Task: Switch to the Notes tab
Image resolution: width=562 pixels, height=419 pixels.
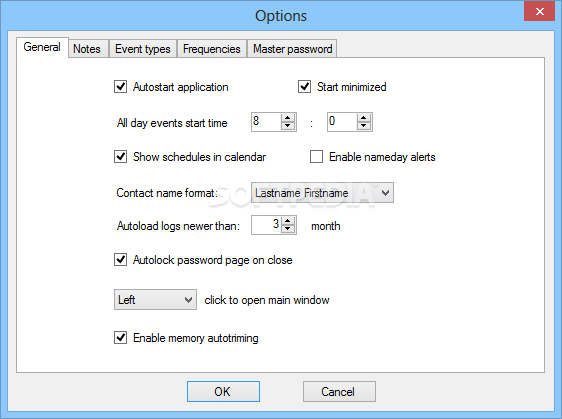Action: 87,49
